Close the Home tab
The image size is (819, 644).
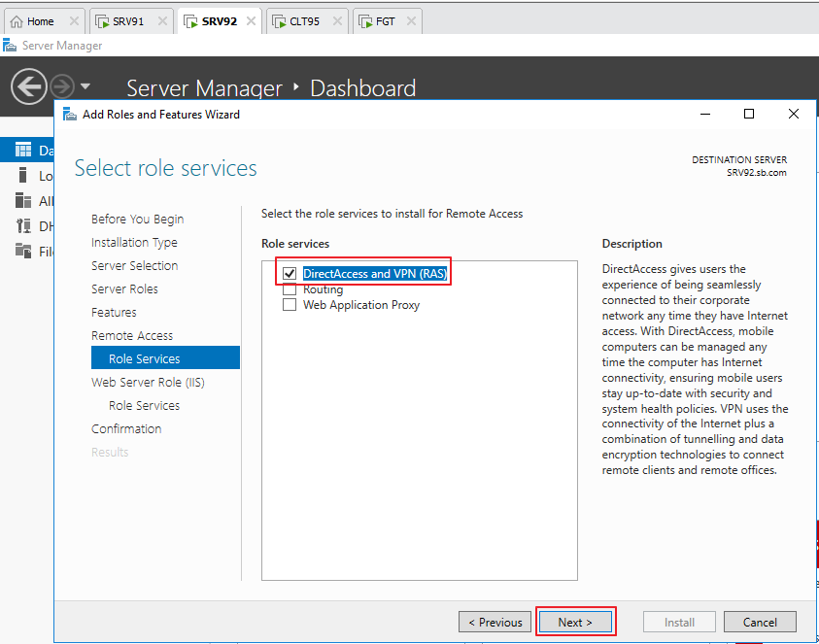[x=74, y=21]
